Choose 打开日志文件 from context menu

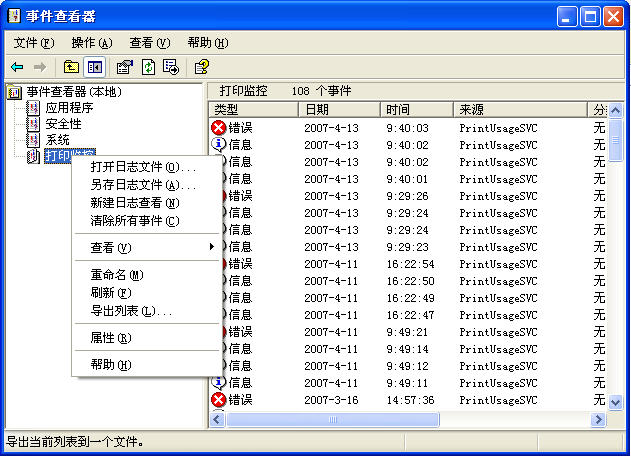coord(143,167)
